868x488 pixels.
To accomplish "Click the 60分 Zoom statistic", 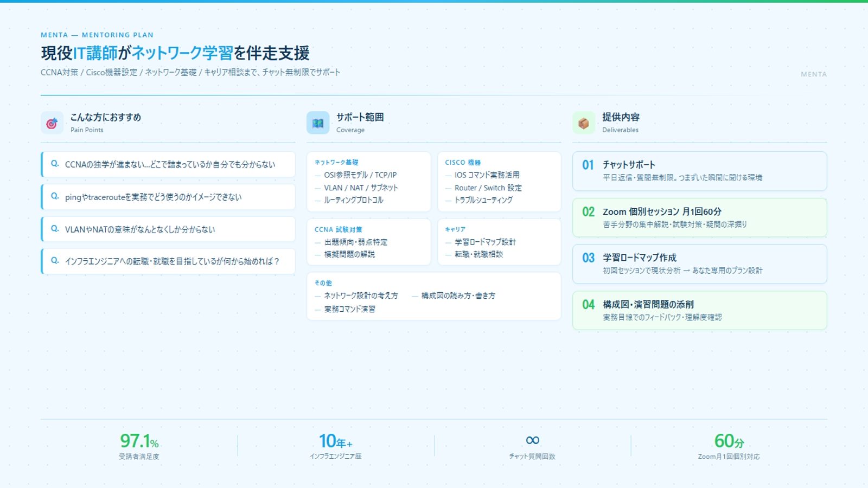I will (729, 441).
